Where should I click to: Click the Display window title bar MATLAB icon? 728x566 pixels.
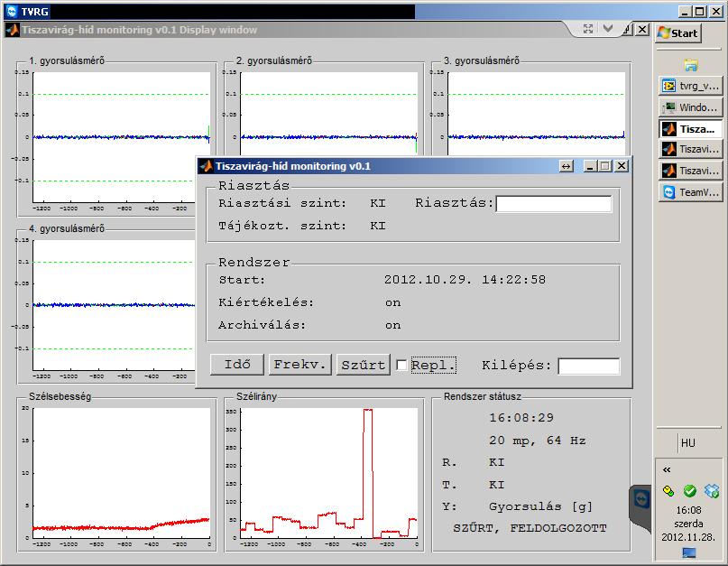(13, 30)
